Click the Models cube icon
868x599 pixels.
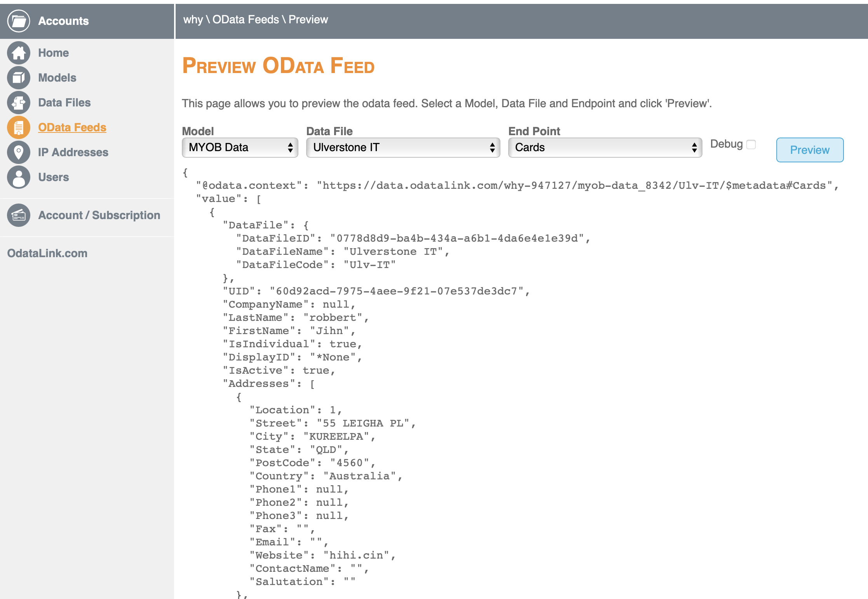(x=18, y=78)
